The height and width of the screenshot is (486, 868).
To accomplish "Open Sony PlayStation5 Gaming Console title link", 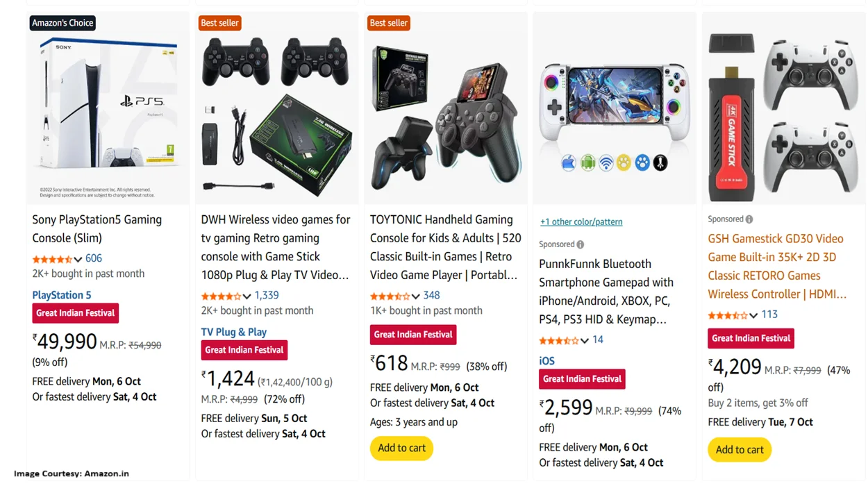I will (x=97, y=228).
